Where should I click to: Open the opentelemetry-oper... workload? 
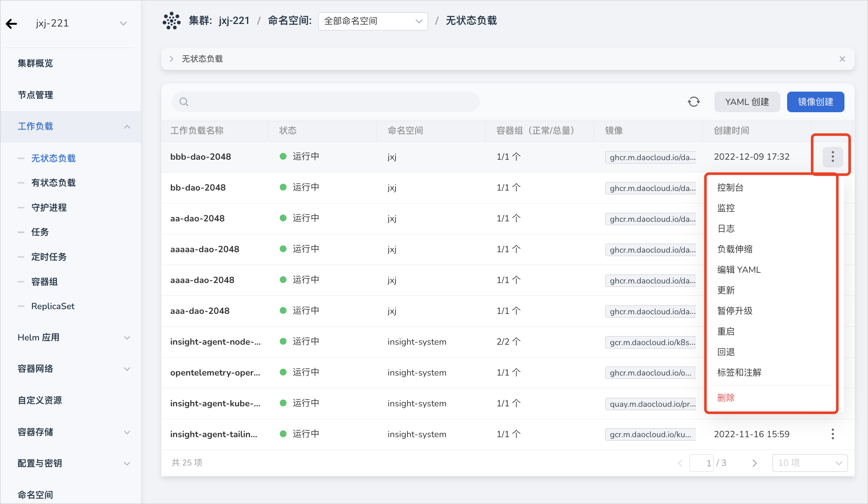coord(215,373)
